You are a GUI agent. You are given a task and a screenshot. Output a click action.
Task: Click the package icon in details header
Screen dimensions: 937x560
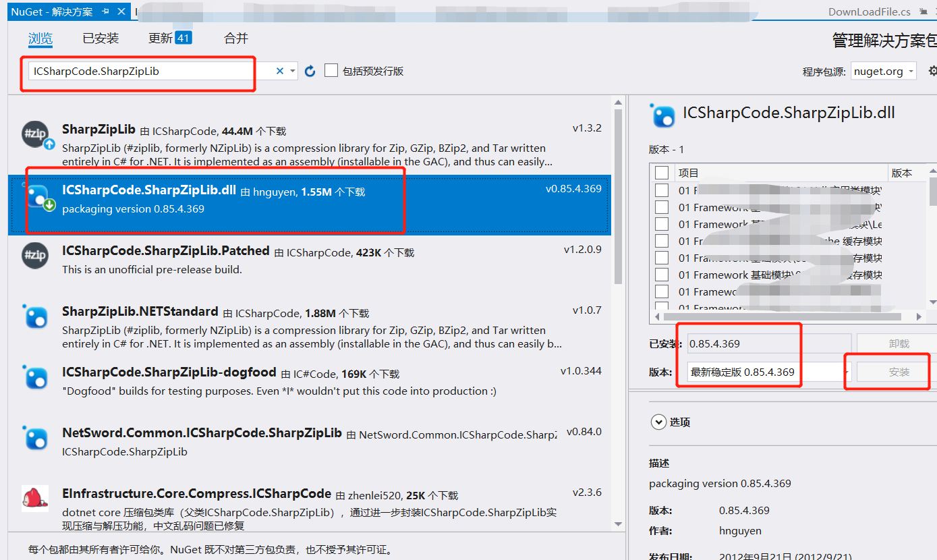coord(662,115)
